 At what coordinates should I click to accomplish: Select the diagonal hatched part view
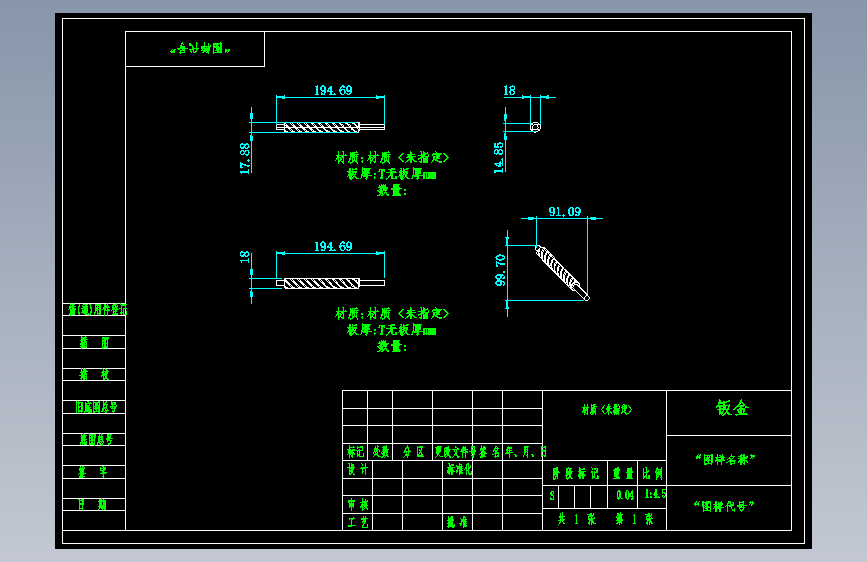(562, 273)
